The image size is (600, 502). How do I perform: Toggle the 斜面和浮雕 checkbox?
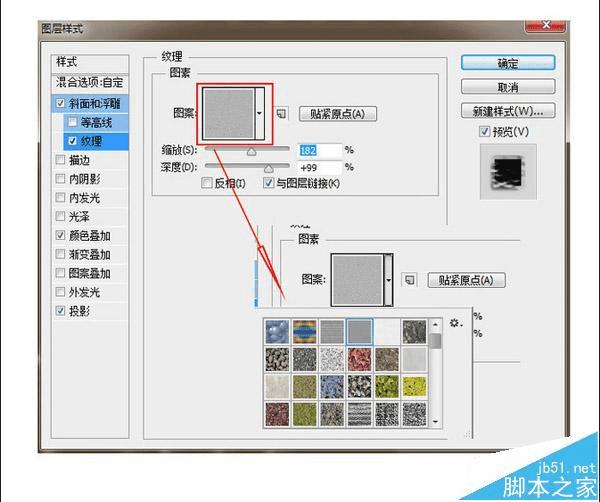pyautogui.click(x=60, y=103)
